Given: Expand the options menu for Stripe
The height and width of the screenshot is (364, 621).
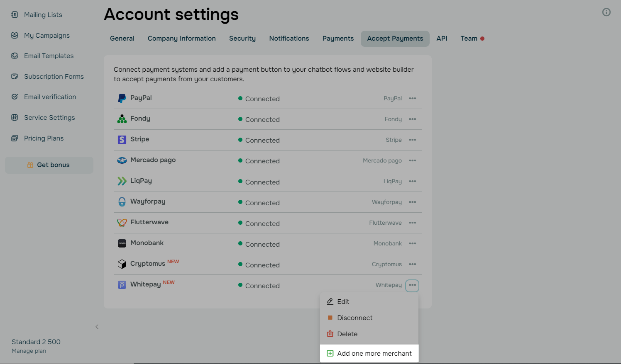Looking at the screenshot, I should click(412, 140).
